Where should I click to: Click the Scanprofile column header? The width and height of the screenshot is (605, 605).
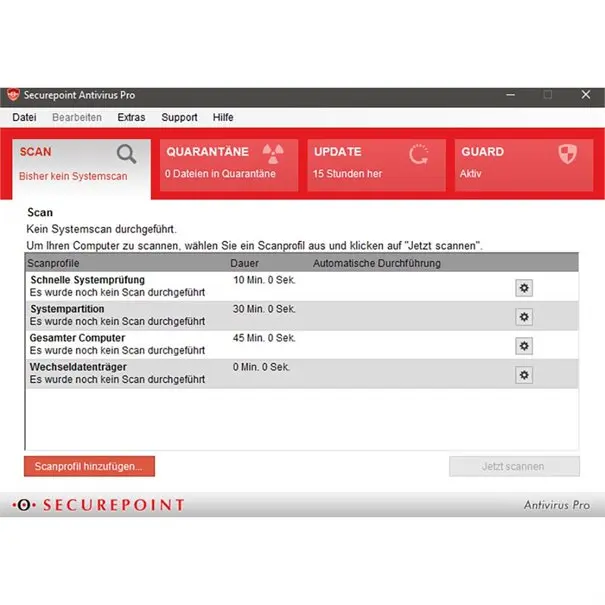coord(53,263)
